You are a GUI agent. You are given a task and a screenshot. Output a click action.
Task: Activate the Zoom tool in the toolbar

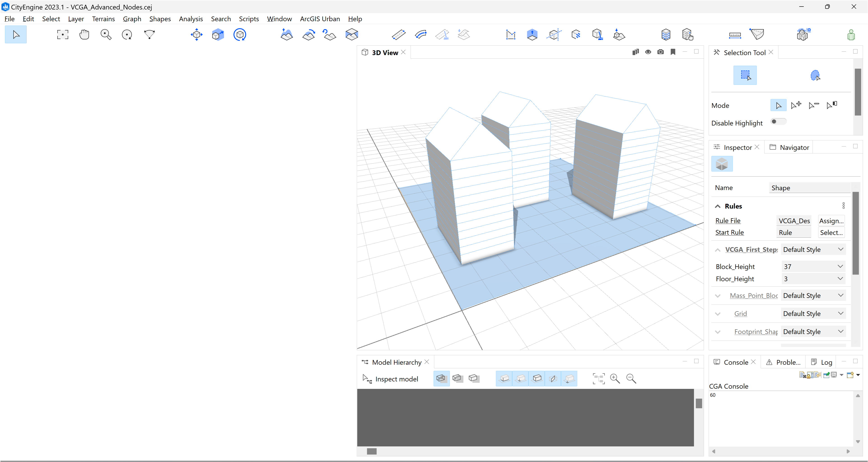(106, 34)
